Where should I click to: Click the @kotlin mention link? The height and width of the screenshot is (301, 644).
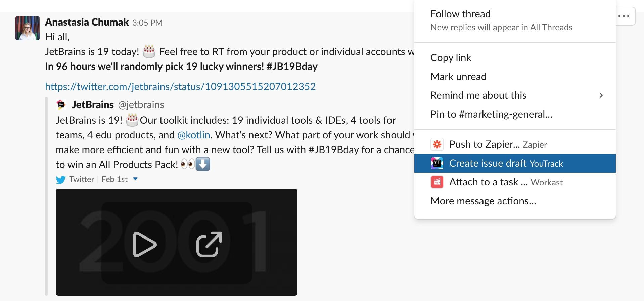coord(193,135)
